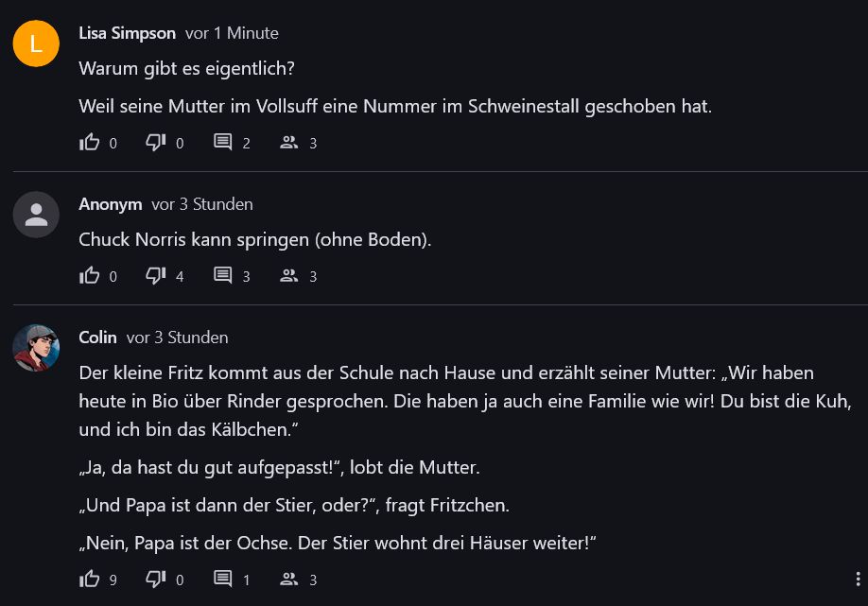Image resolution: width=868 pixels, height=606 pixels.
Task: Like Lisa Simpson's comment
Action: point(90,143)
